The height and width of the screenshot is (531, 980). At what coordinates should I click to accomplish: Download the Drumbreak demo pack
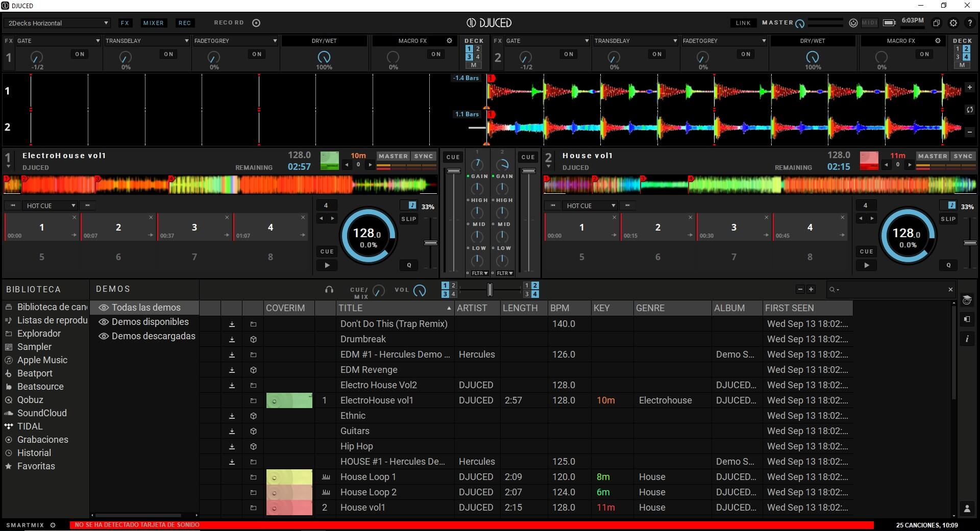[232, 339]
